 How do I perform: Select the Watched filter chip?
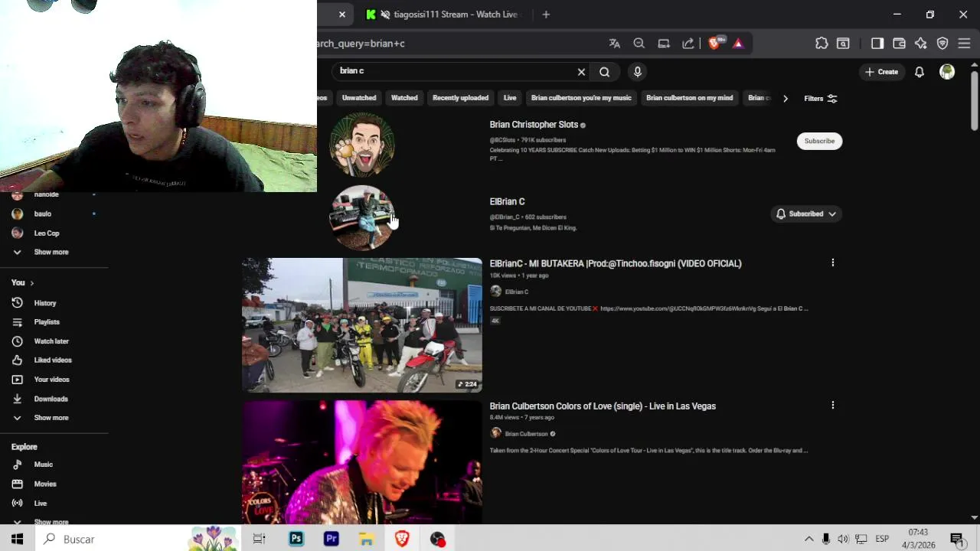[404, 98]
